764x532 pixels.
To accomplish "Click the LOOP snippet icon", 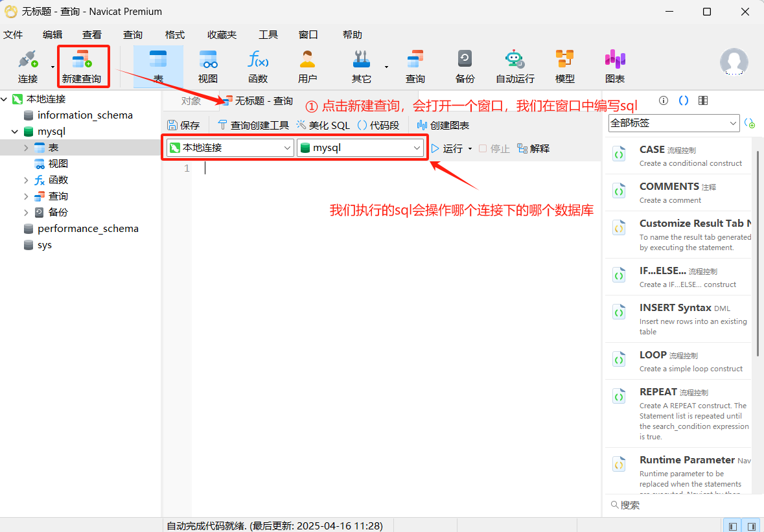I will (619, 360).
